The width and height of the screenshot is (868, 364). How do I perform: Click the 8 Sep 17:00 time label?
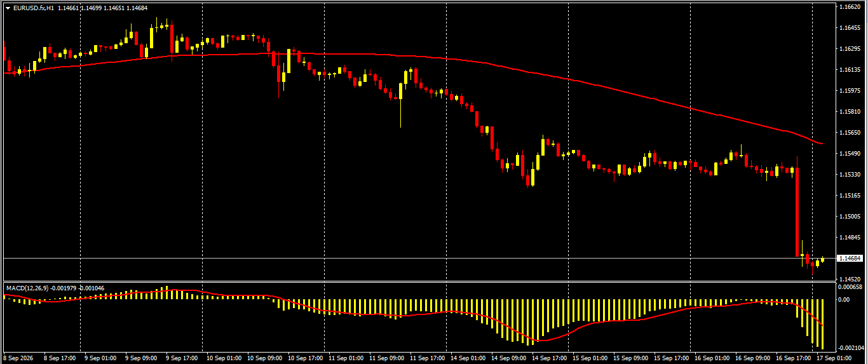click(59, 358)
